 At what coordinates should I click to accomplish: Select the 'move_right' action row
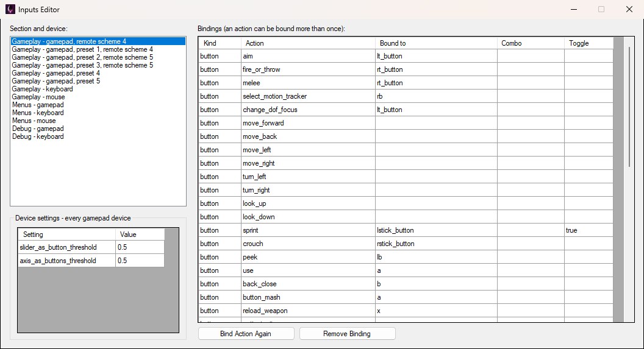[x=308, y=163]
